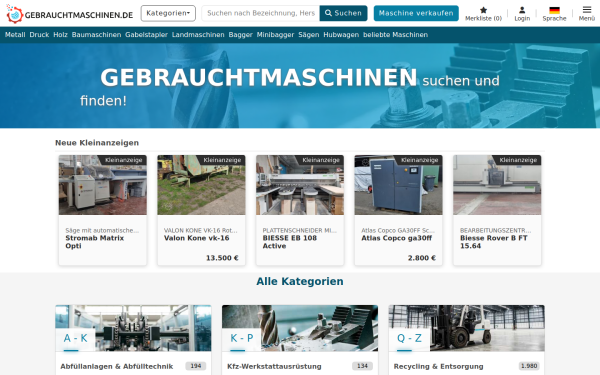Image resolution: width=600 pixels, height=375 pixels.
Task: Click the Suchen search button
Action: click(343, 13)
